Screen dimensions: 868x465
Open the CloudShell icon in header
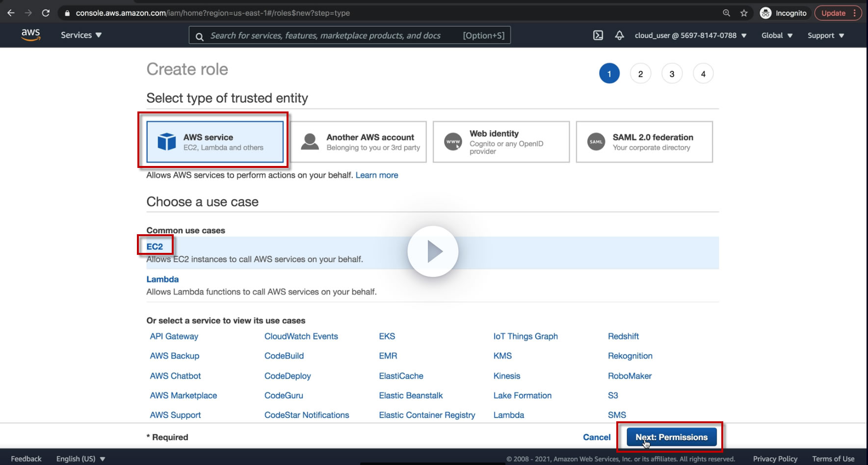tap(598, 35)
